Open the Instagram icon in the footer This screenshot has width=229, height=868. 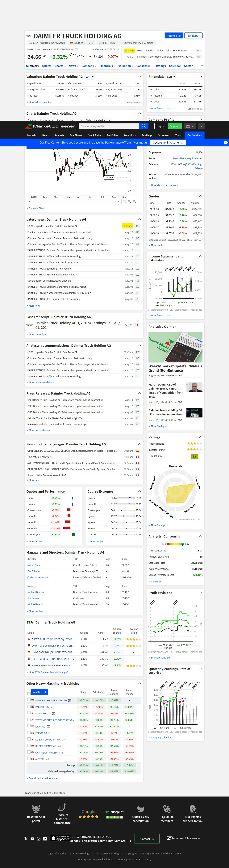click(39, 839)
